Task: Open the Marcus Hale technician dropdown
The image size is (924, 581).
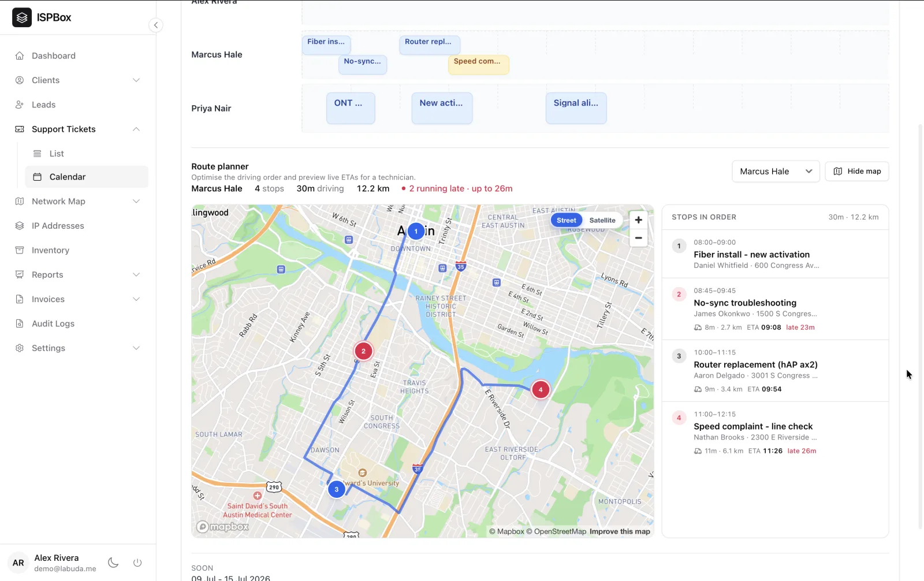Action: (776, 172)
